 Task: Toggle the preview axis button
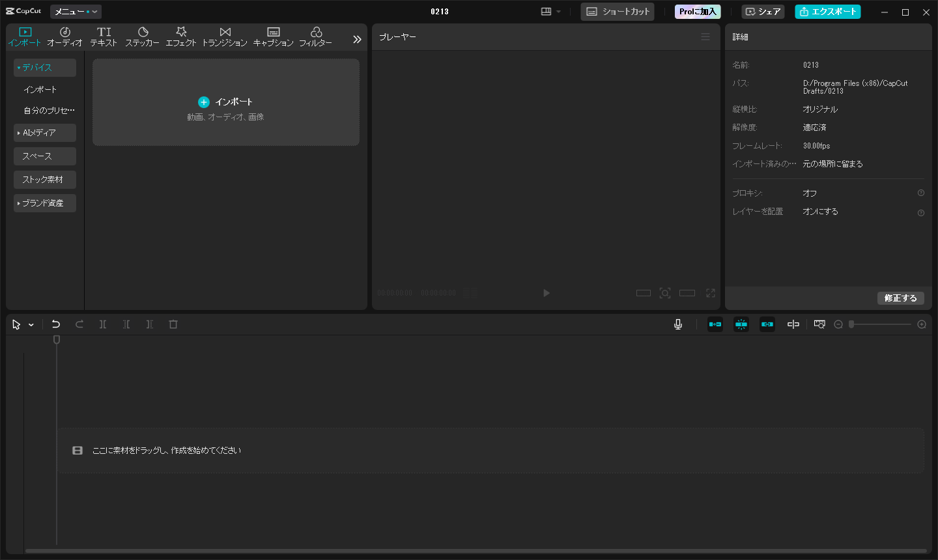click(793, 324)
